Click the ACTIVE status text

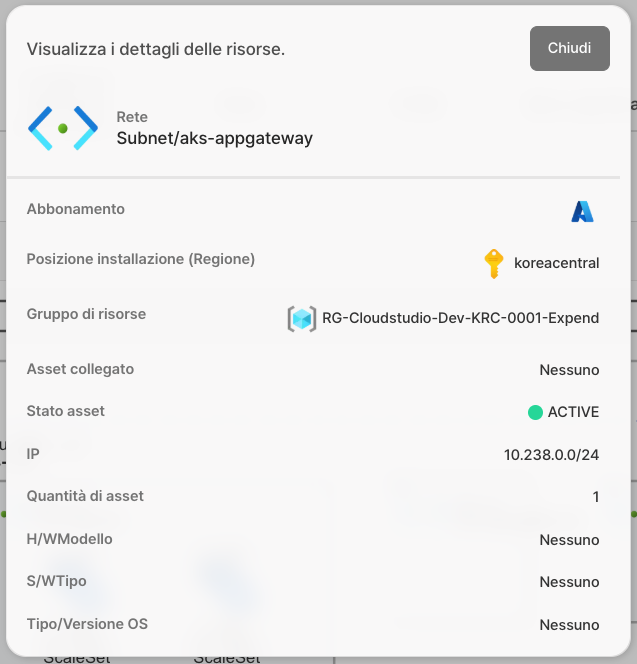tap(573, 412)
